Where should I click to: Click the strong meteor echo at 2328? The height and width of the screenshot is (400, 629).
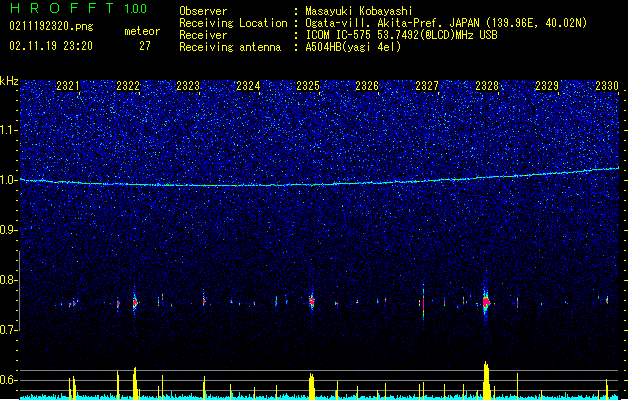(486, 302)
